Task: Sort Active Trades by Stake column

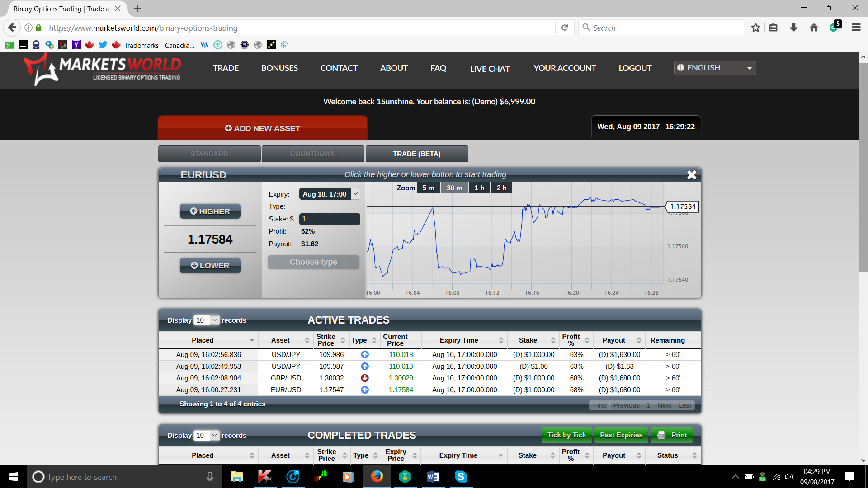Action: tap(533, 340)
